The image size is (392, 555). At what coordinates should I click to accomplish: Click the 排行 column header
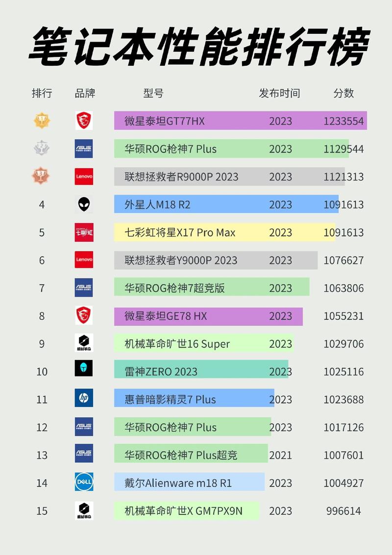(x=42, y=93)
